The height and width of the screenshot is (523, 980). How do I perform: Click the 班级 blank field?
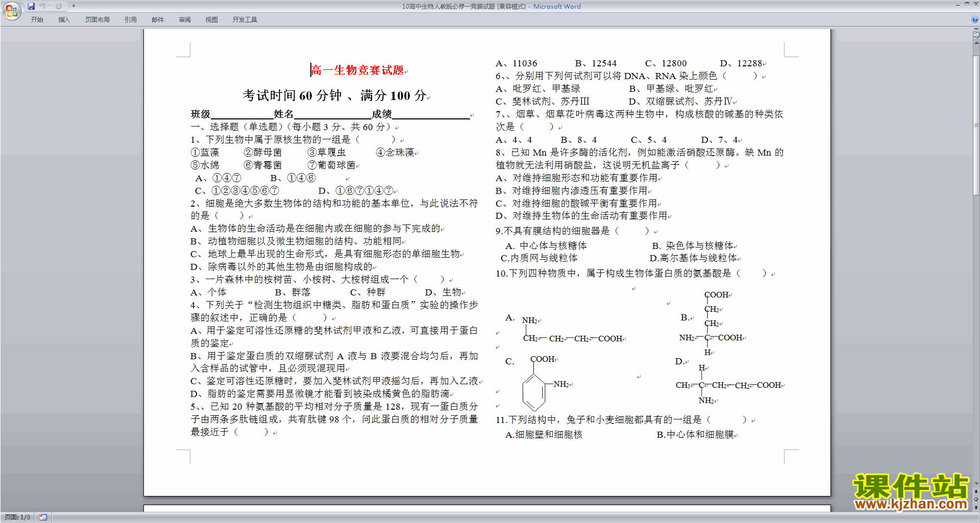tap(242, 114)
